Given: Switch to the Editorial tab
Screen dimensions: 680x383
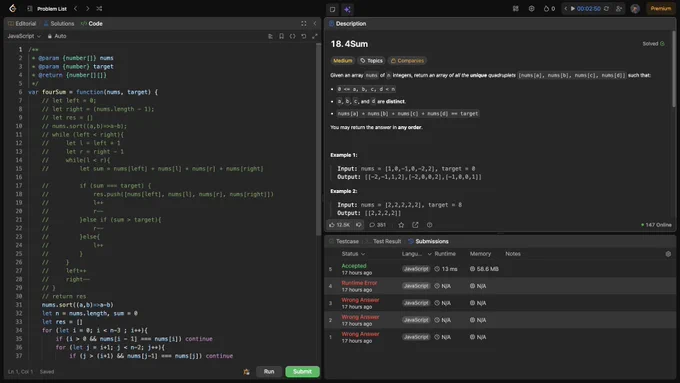Looking at the screenshot, I should click(x=22, y=24).
